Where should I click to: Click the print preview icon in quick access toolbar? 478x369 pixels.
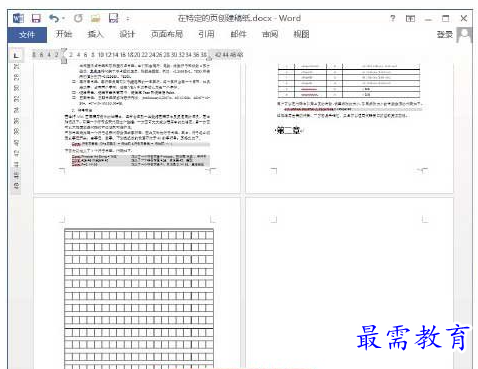pos(114,18)
